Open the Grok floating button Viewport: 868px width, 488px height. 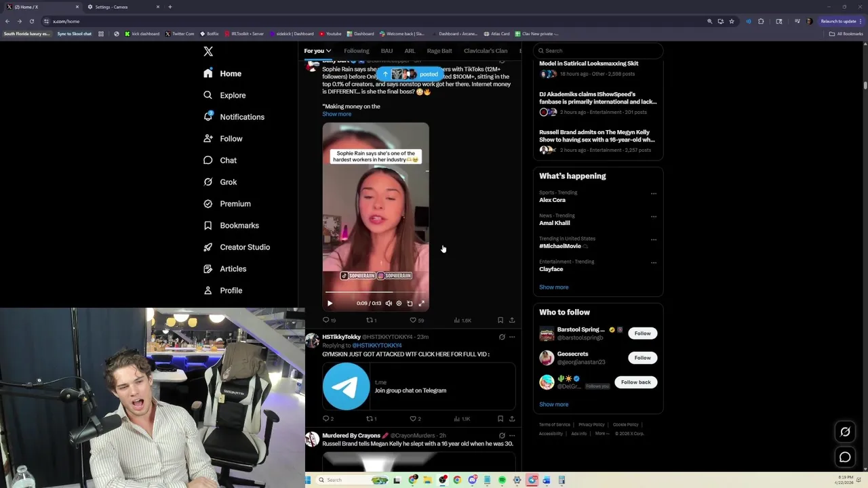point(845,432)
